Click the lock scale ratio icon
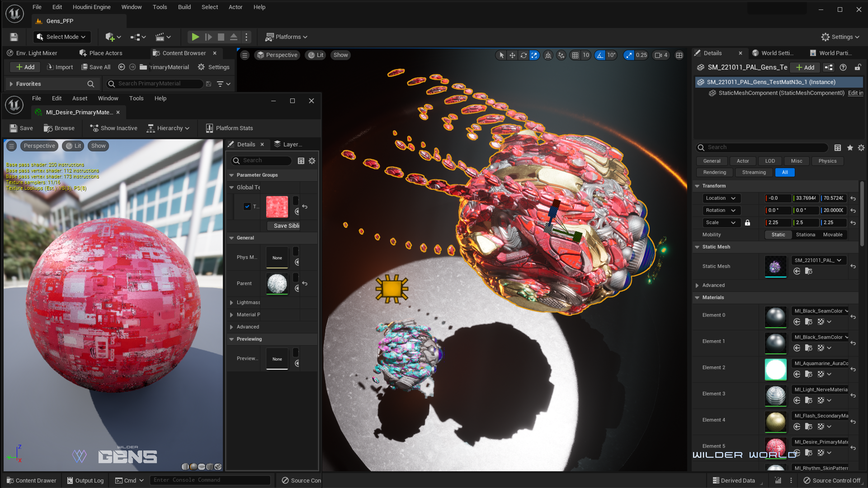 [x=747, y=223]
